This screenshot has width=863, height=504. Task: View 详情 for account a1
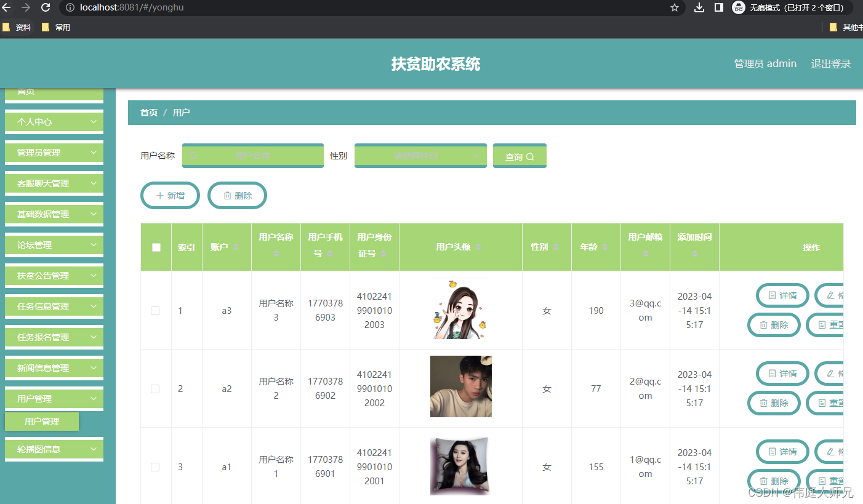(782, 452)
